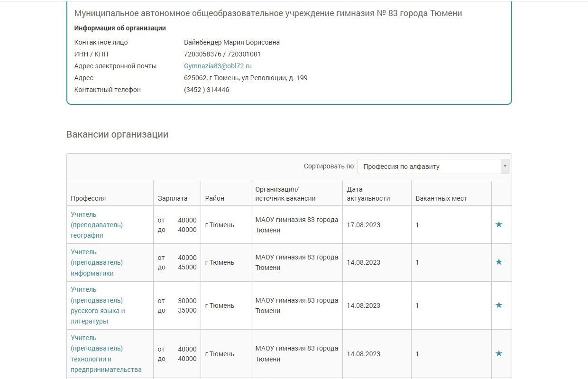This screenshot has width=588, height=379.
Task: Click 'МАОУ гимназия 83' in the geography row
Action: click(x=297, y=225)
